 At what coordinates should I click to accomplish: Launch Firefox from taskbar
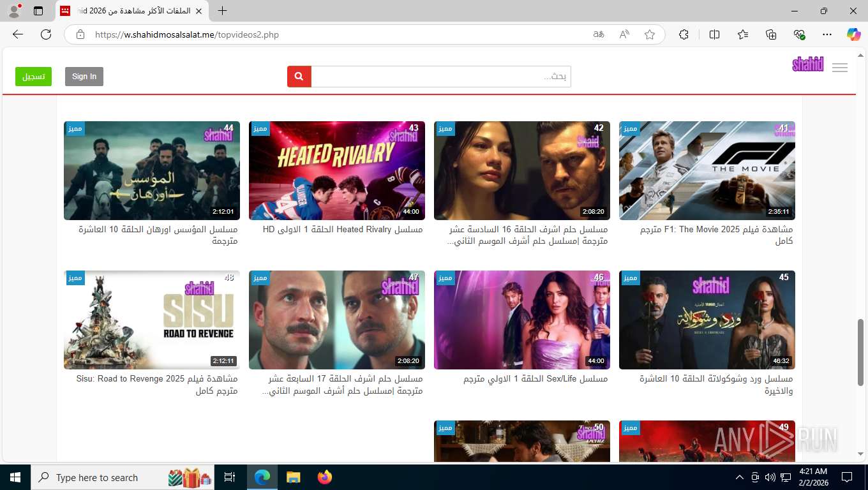(325, 477)
